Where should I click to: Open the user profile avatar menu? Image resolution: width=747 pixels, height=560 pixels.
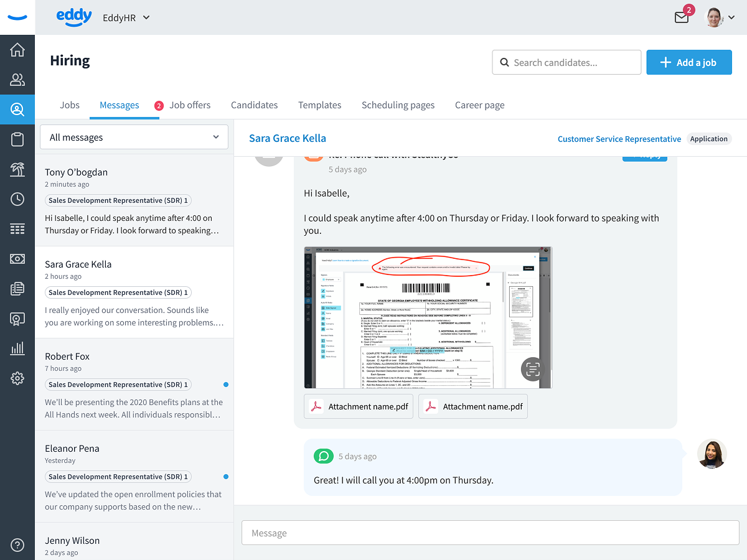pyautogui.click(x=720, y=17)
